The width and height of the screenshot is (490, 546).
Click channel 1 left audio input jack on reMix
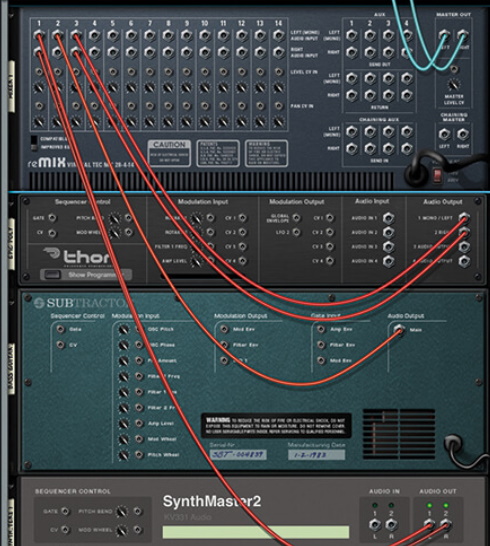tap(39, 35)
